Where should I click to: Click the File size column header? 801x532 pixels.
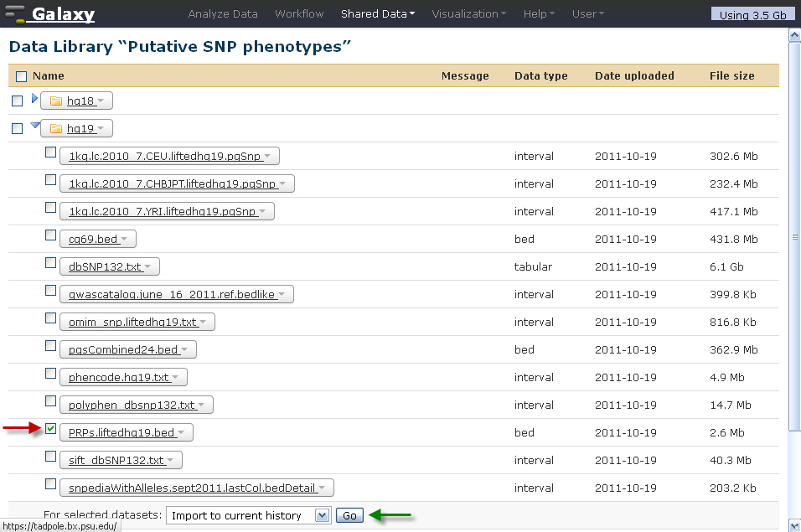[732, 76]
